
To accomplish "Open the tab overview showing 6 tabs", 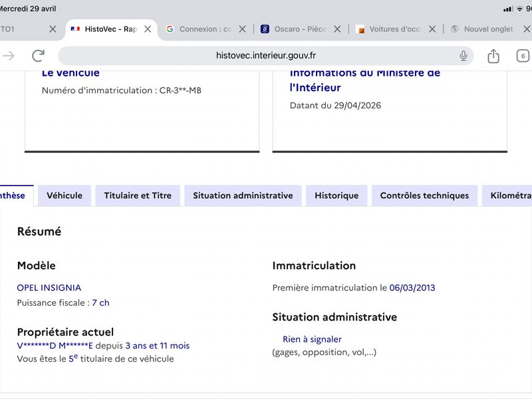I will [x=523, y=56].
